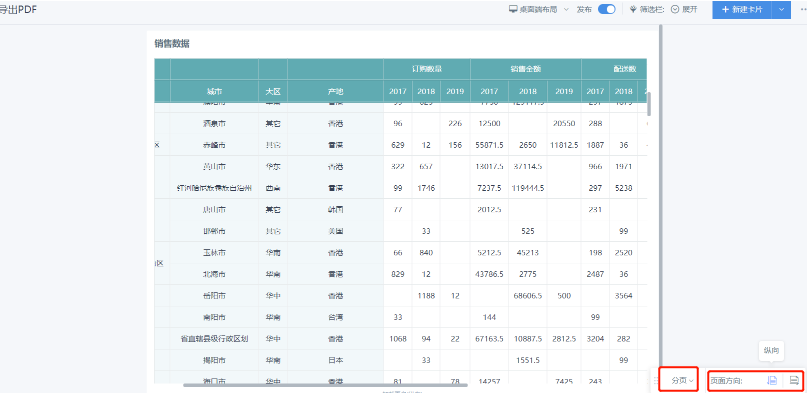807x393 pixels.
Task: Select the landscape page orientation icon
Action: [794, 380]
